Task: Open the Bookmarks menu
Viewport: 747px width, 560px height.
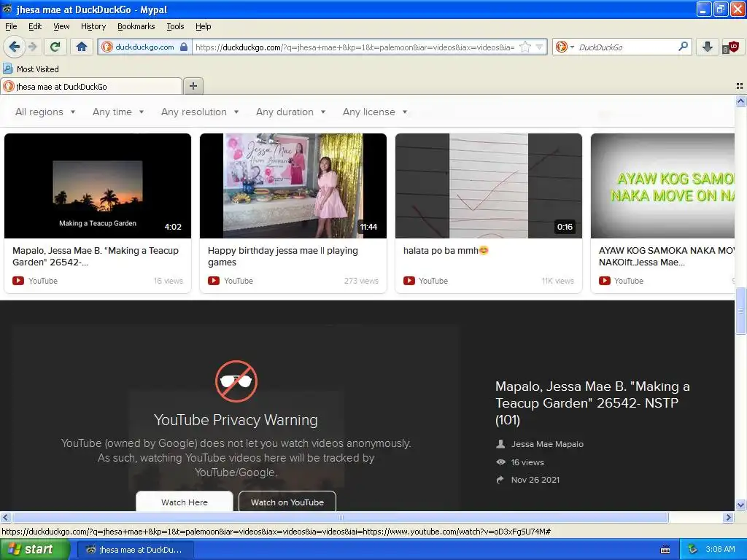Action: [136, 26]
